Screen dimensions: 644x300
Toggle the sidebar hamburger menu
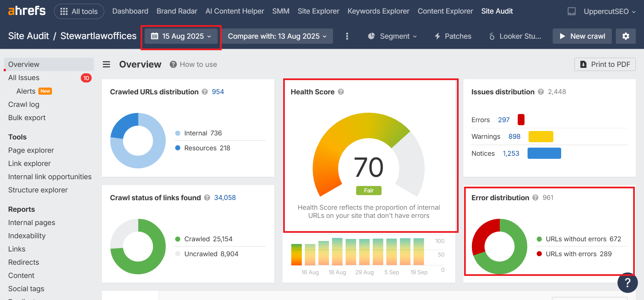pyautogui.click(x=107, y=64)
